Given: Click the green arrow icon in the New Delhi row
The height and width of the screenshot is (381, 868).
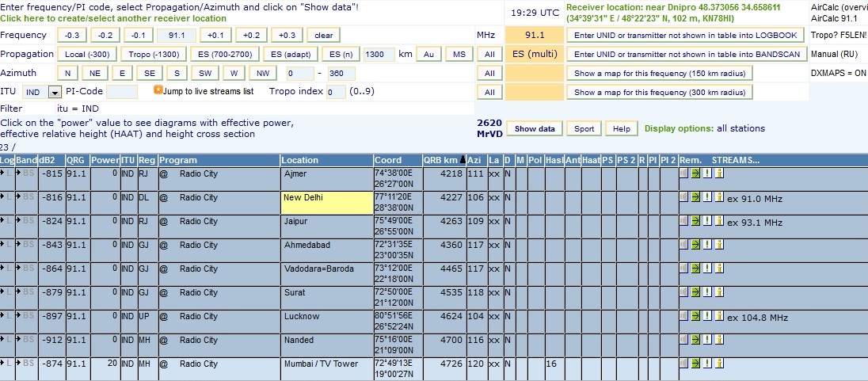Looking at the screenshot, I should click(x=695, y=197).
